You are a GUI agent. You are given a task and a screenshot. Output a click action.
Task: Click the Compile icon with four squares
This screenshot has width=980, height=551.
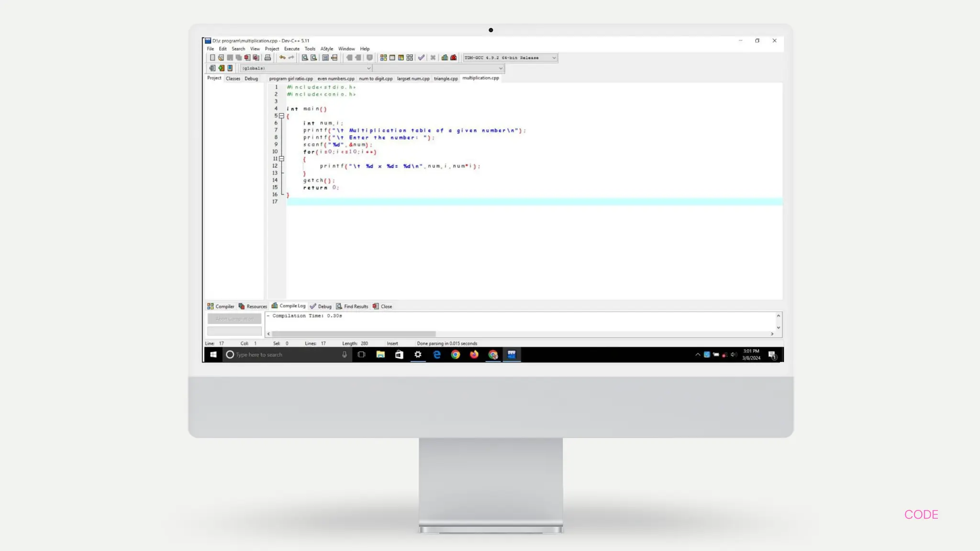[x=383, y=57]
